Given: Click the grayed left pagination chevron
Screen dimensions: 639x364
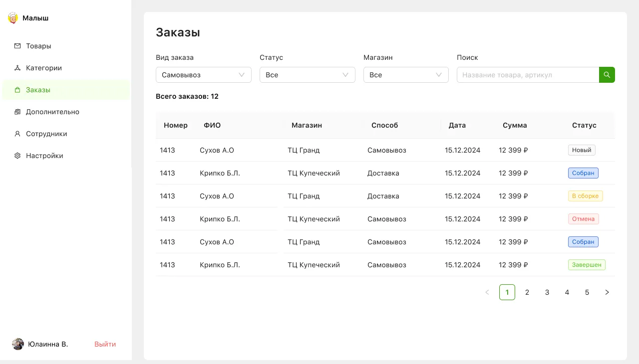Looking at the screenshot, I should pos(487,292).
